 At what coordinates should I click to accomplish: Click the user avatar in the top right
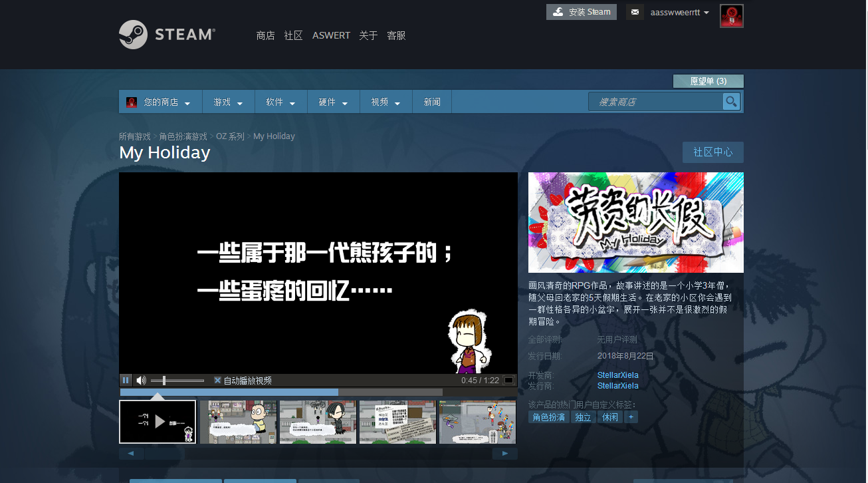click(732, 16)
